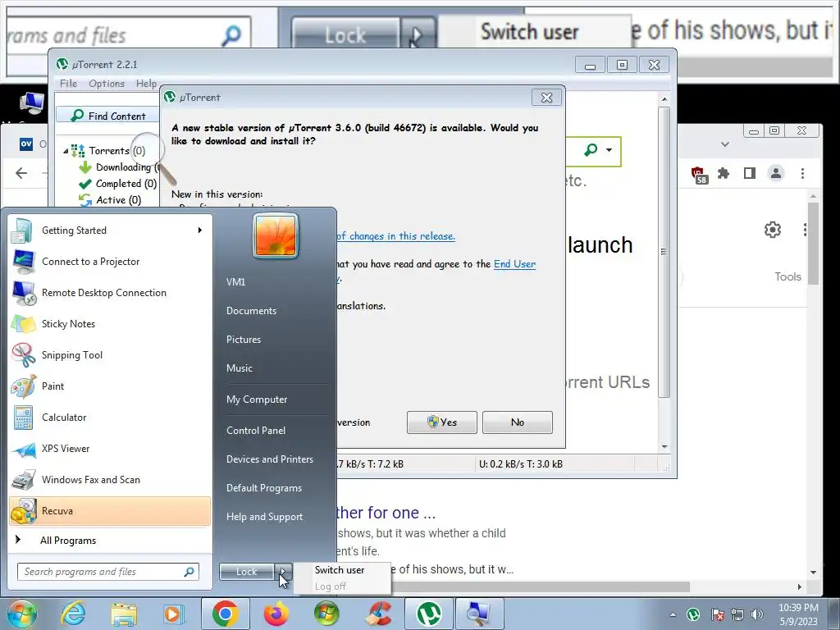
Task: Open Help and Support
Action: point(264,517)
